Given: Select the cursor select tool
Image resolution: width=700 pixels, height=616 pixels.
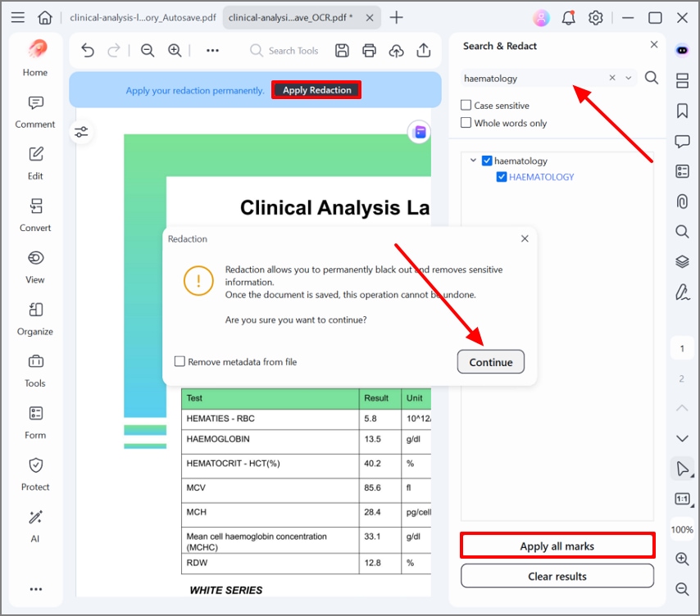Looking at the screenshot, I should pyautogui.click(x=682, y=469).
